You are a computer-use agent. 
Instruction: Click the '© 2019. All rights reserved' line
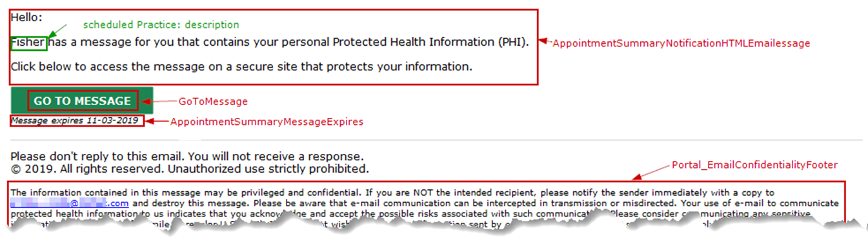click(190, 169)
